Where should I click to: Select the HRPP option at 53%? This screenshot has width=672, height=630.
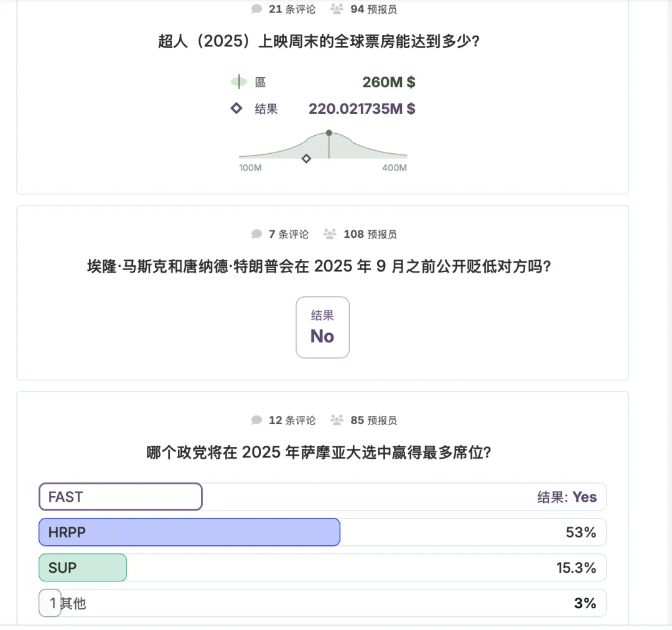tap(189, 532)
